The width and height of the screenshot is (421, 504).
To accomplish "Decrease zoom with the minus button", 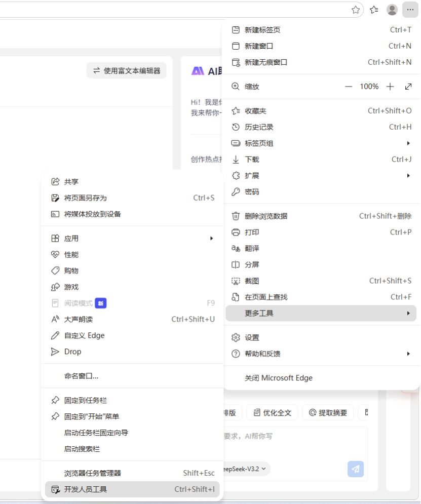I will [349, 87].
